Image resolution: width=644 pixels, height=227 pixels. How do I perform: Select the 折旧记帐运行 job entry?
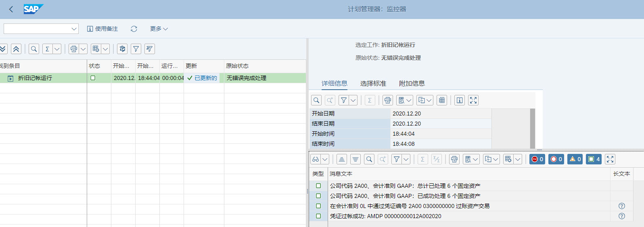click(35, 78)
